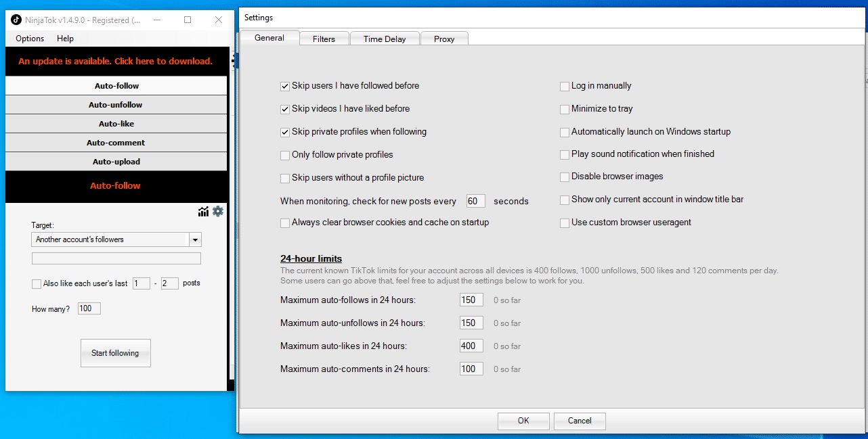The image size is (868, 439).
Task: Select the Auto-unfollow mode button
Action: click(x=116, y=105)
